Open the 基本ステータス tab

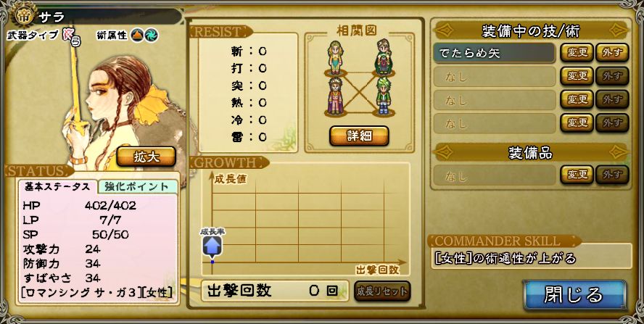click(x=57, y=187)
